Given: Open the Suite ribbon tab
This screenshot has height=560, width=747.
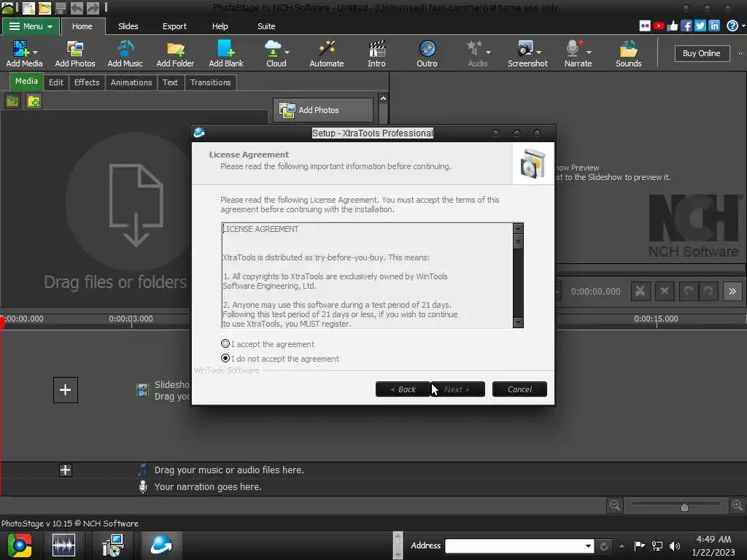Looking at the screenshot, I should pyautogui.click(x=266, y=26).
